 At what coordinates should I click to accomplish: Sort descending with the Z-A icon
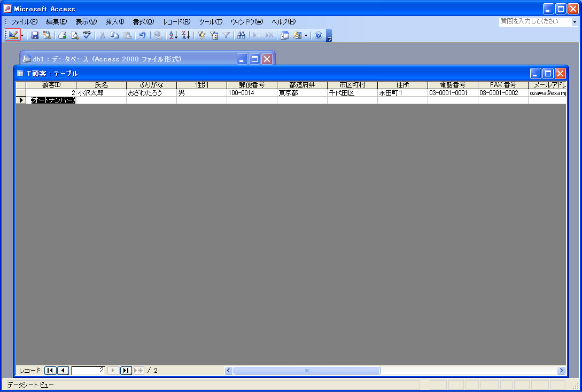click(x=186, y=35)
